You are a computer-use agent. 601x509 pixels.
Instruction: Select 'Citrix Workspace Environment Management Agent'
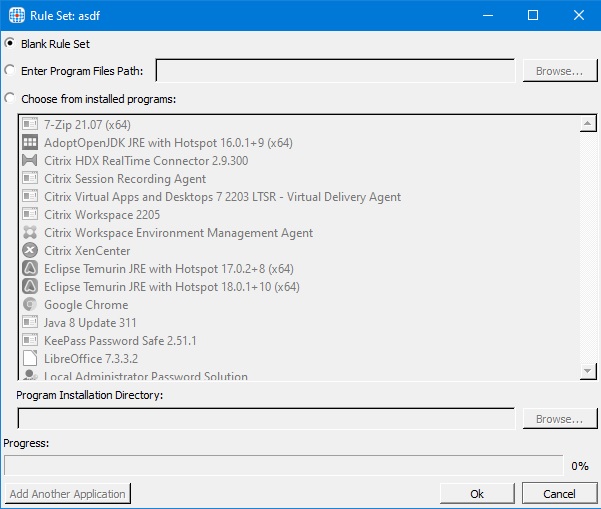pos(179,233)
